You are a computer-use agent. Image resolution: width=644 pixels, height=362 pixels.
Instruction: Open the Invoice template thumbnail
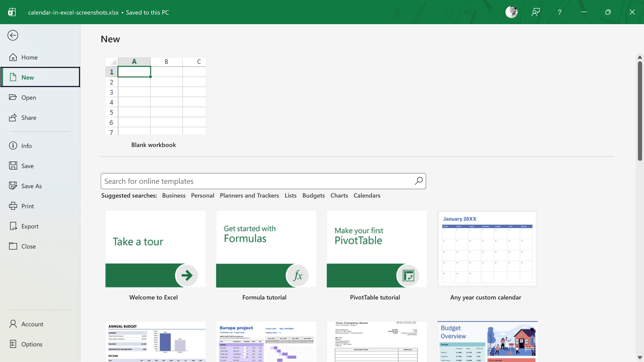click(x=377, y=342)
